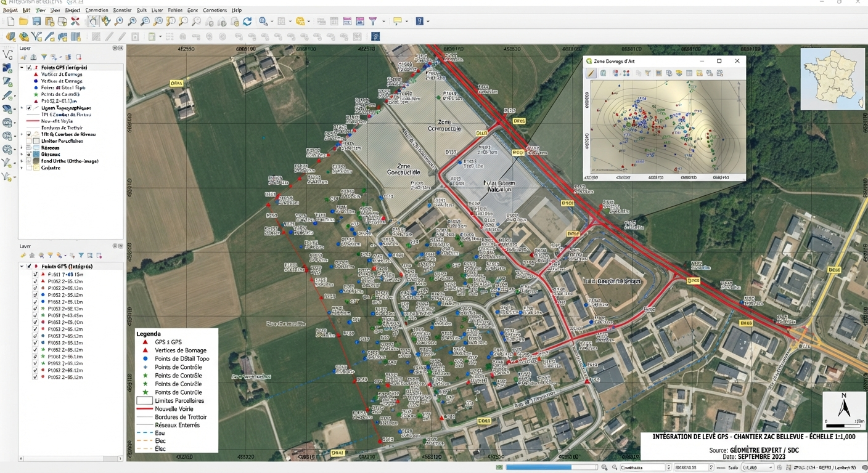Toggle Points GPS (Intégrés) checkbox in lower panel
The image size is (868, 473).
(29, 267)
